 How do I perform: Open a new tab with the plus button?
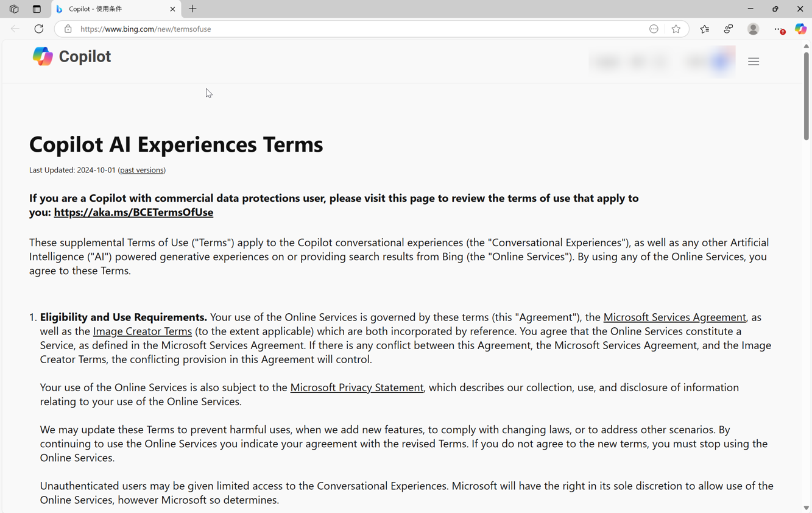tap(192, 9)
